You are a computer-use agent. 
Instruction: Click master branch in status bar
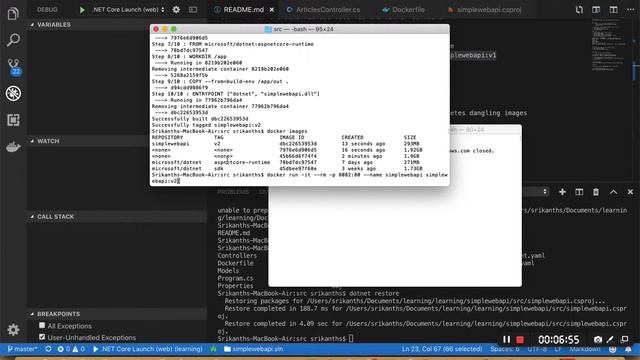pos(22,349)
